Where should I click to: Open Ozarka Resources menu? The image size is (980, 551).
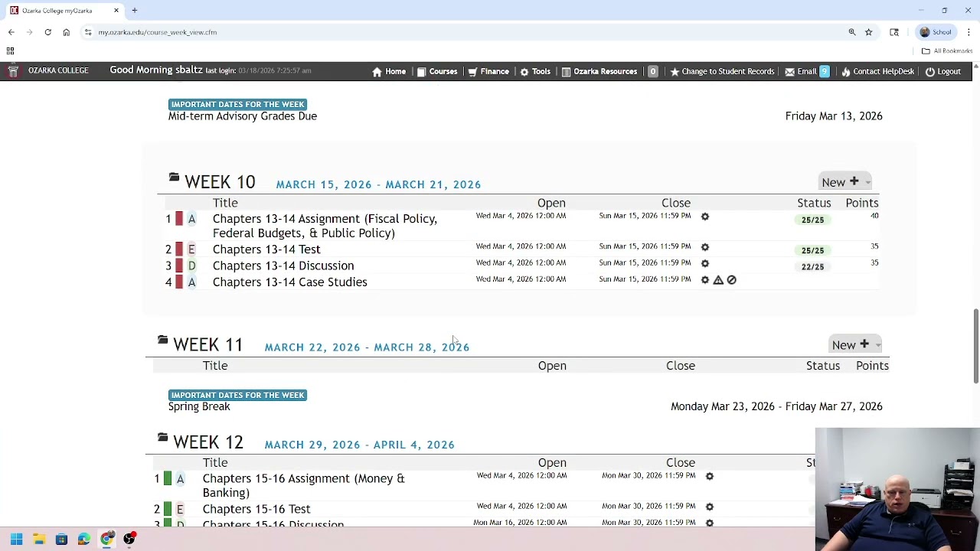[599, 72]
